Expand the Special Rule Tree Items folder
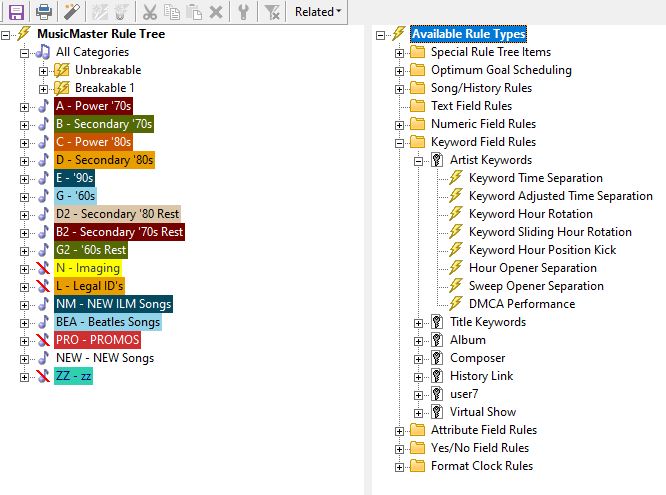Screen dimensions: 666x495 click(399, 53)
